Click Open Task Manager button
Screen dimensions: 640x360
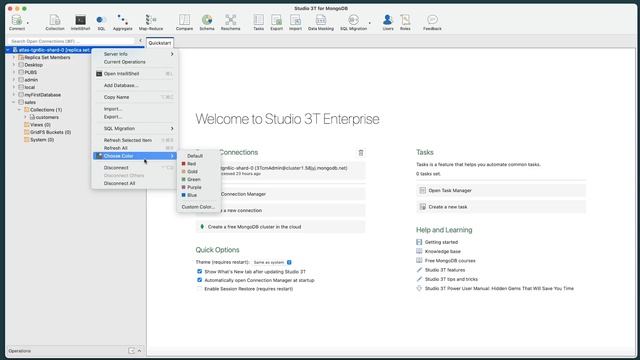click(501, 191)
